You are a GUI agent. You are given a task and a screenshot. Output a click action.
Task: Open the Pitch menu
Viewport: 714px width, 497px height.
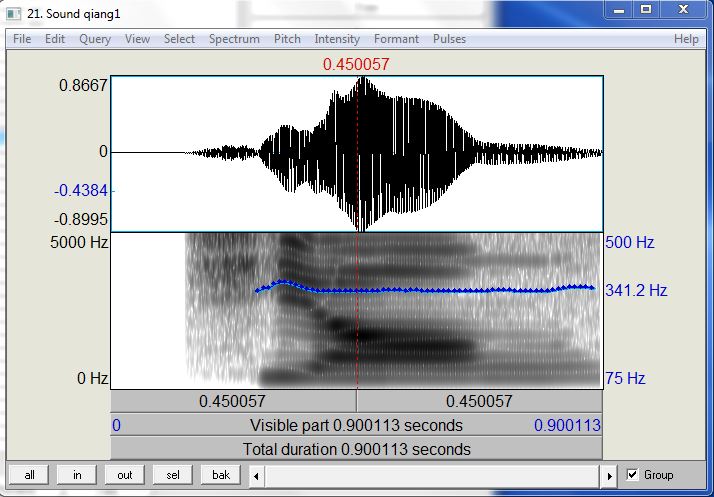287,39
